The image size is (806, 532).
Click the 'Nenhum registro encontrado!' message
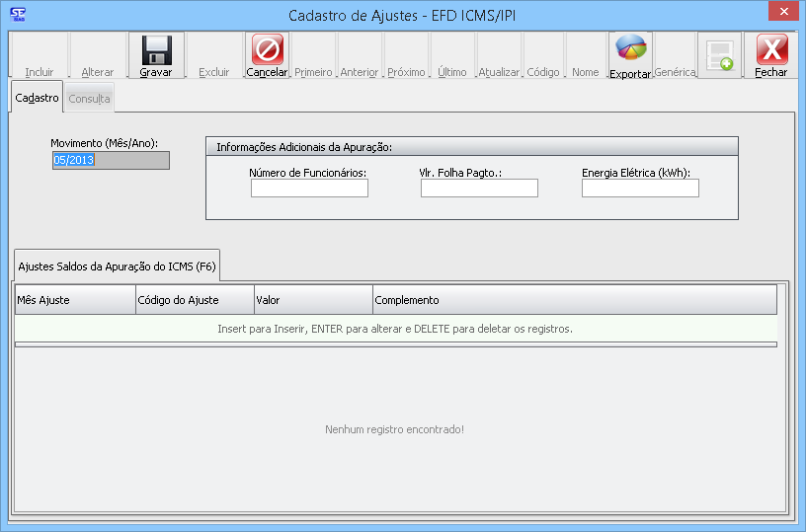tap(394, 429)
